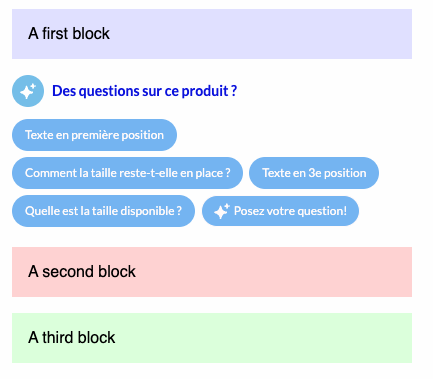
Task: Click the sparkle icon in the Posez chip
Action: pyautogui.click(x=222, y=211)
